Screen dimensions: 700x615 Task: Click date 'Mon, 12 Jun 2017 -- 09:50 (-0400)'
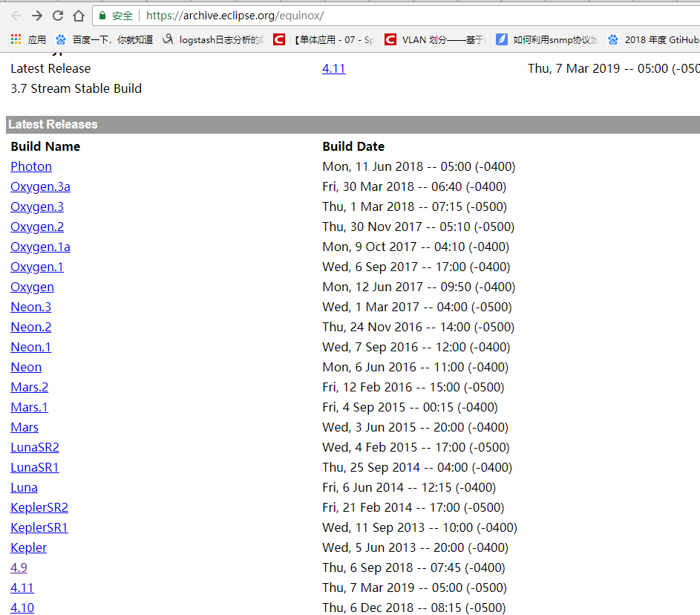419,287
